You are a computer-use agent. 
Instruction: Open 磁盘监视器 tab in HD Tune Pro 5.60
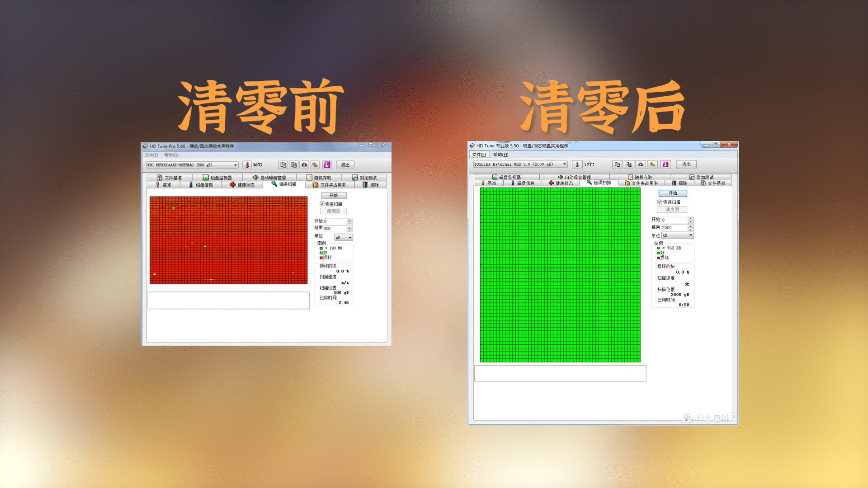tap(217, 178)
